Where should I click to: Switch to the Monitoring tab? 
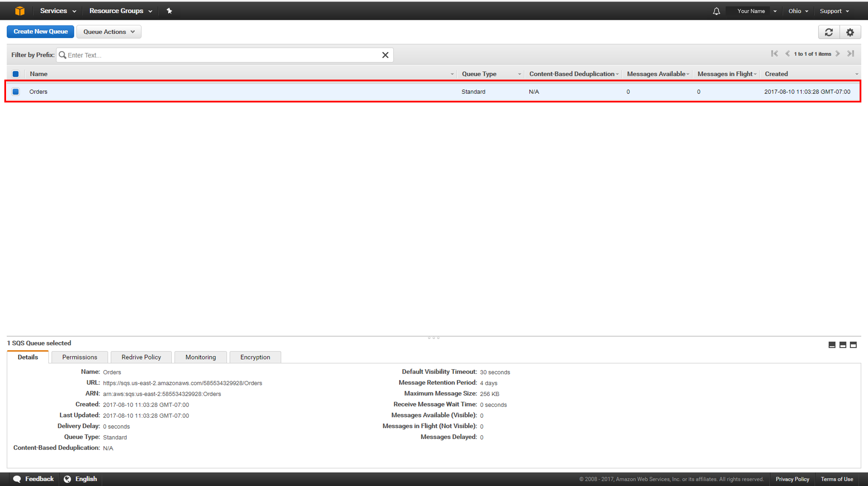tap(200, 357)
